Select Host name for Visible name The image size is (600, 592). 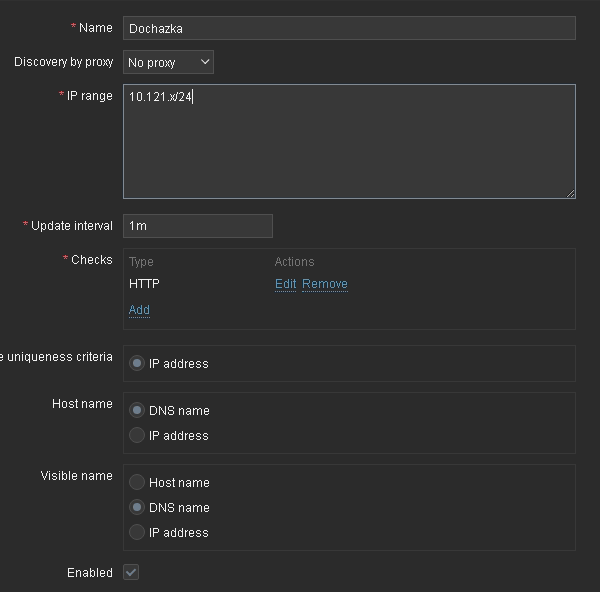coord(137,483)
